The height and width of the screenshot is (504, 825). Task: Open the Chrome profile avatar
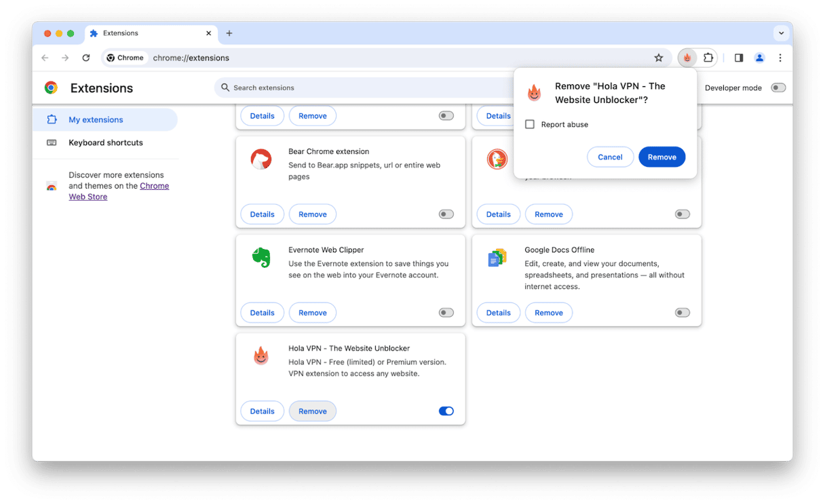(x=760, y=58)
